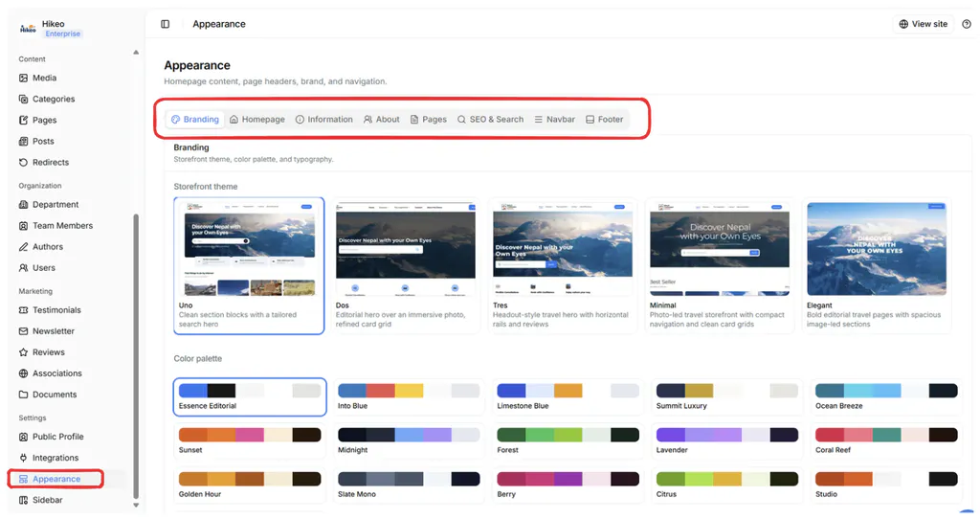The height and width of the screenshot is (519, 980).
Task: Select the Tres storefront theme
Action: coord(563,266)
